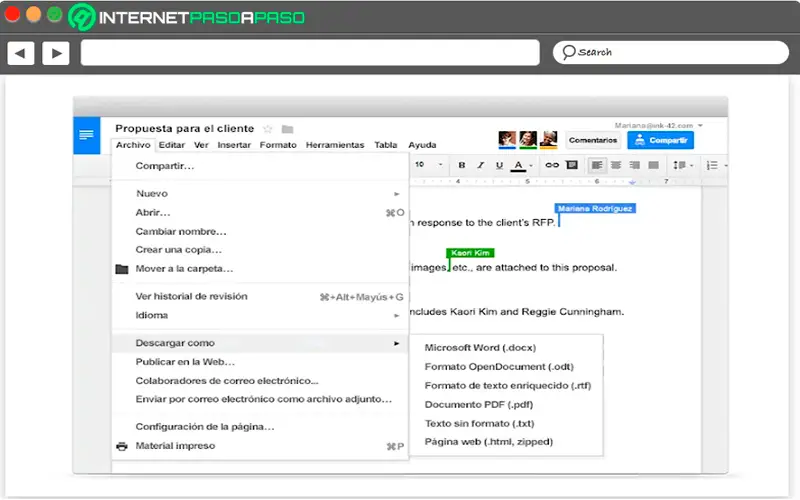This screenshot has width=800, height=500.
Task: Open the Insertar menu
Action: click(234, 145)
